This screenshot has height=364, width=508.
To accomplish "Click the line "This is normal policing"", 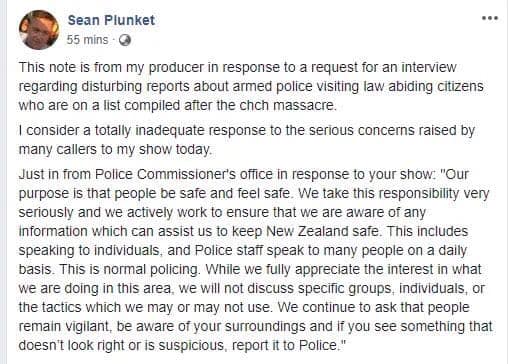I will click(x=250, y=269).
